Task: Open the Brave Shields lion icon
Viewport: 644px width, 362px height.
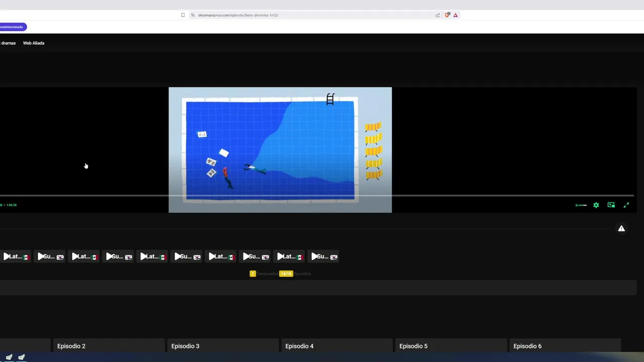Action: tap(447, 15)
